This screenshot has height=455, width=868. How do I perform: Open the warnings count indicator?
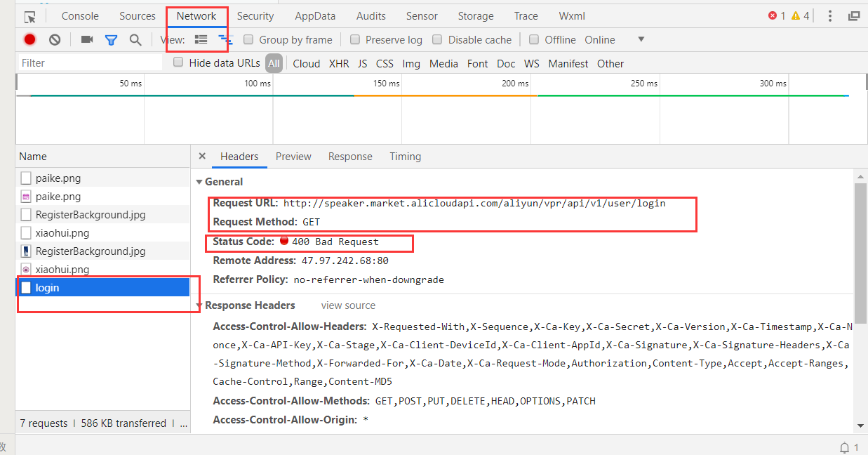tap(801, 15)
